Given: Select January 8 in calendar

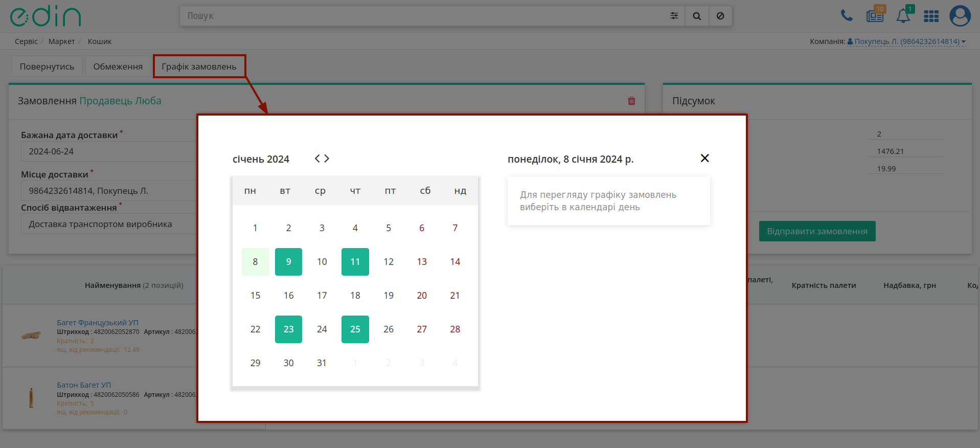Looking at the screenshot, I should [x=255, y=262].
